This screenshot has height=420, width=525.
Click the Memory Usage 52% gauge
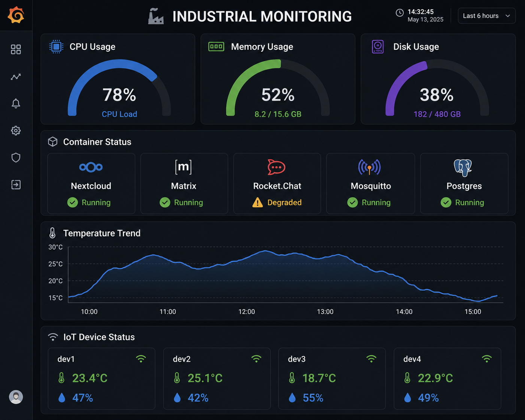point(278,88)
